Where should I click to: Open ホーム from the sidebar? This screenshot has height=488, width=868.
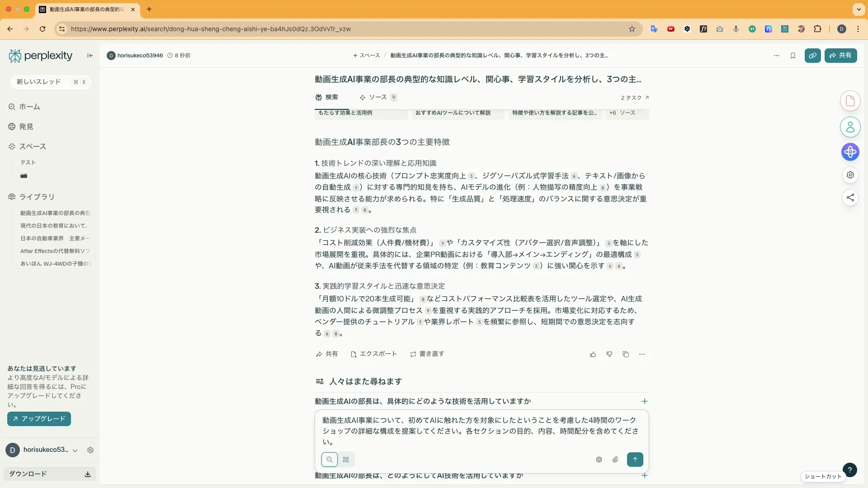tap(29, 107)
